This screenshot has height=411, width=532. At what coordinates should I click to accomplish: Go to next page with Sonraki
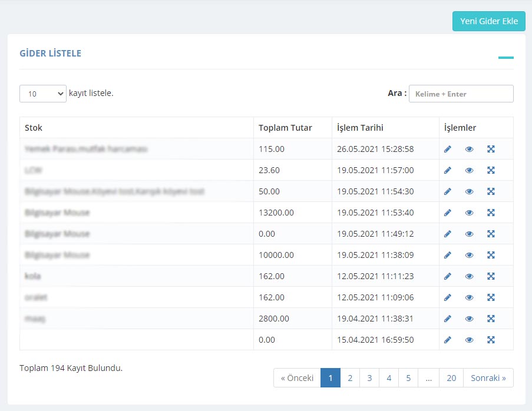click(x=488, y=378)
